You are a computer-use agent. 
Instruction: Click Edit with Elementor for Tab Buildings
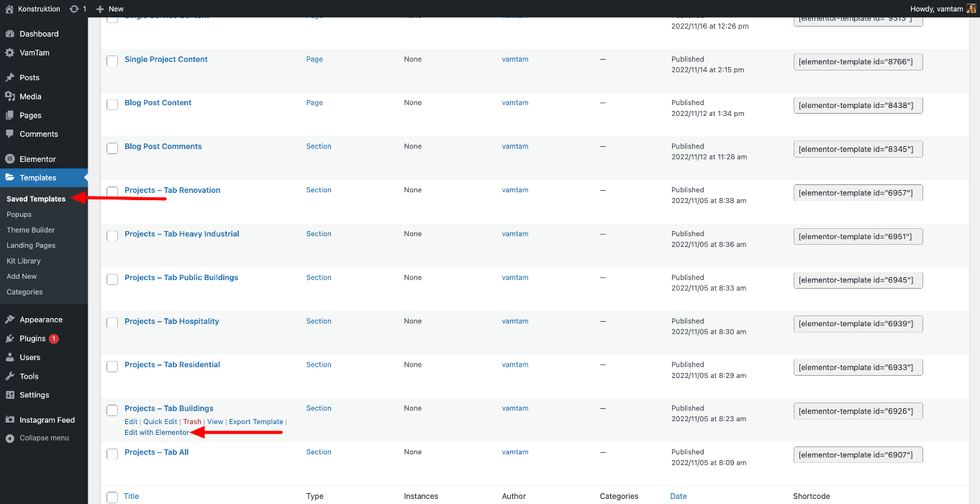pos(157,433)
